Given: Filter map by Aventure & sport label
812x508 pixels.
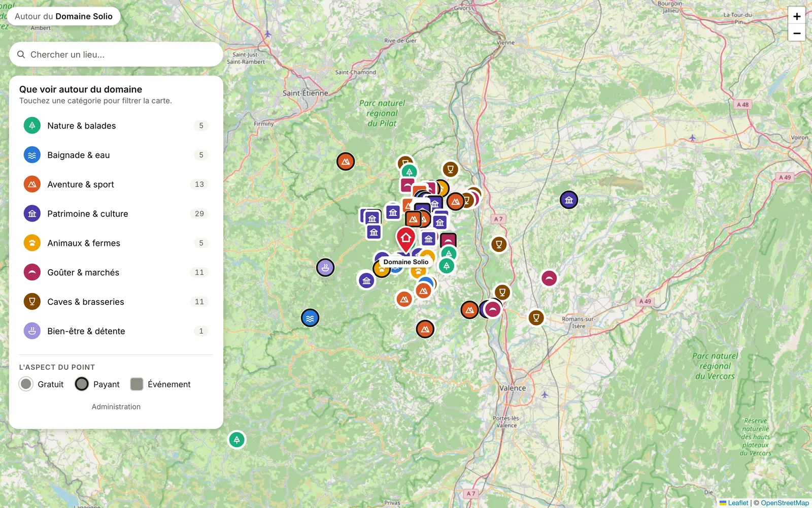Looking at the screenshot, I should click(81, 184).
